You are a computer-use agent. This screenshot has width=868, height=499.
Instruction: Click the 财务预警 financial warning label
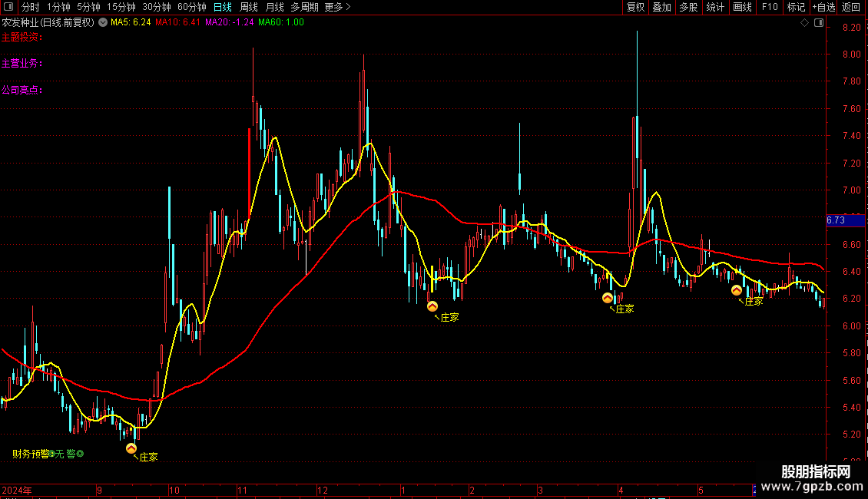[x=31, y=454]
